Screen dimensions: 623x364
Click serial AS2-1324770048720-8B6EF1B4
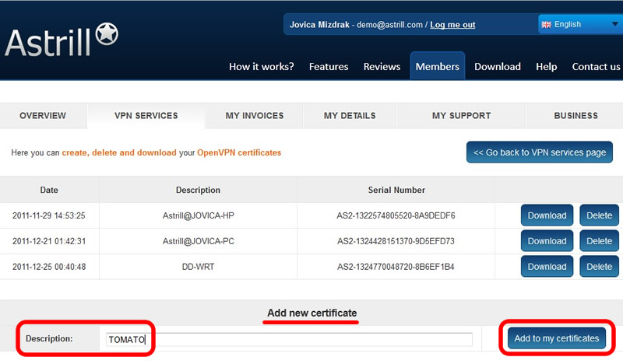(396, 267)
